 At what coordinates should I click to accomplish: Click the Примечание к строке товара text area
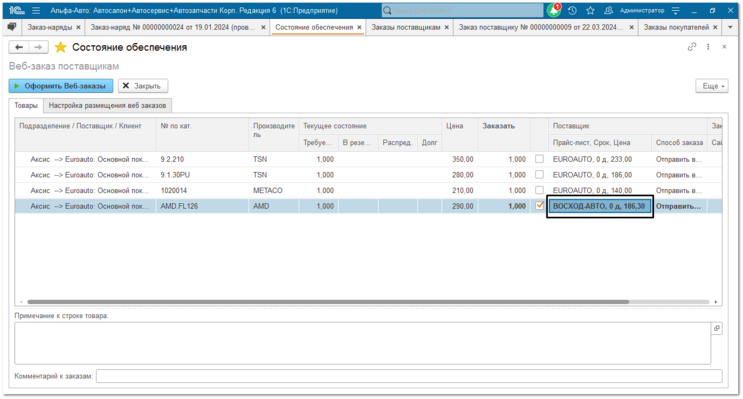pyautogui.click(x=362, y=343)
